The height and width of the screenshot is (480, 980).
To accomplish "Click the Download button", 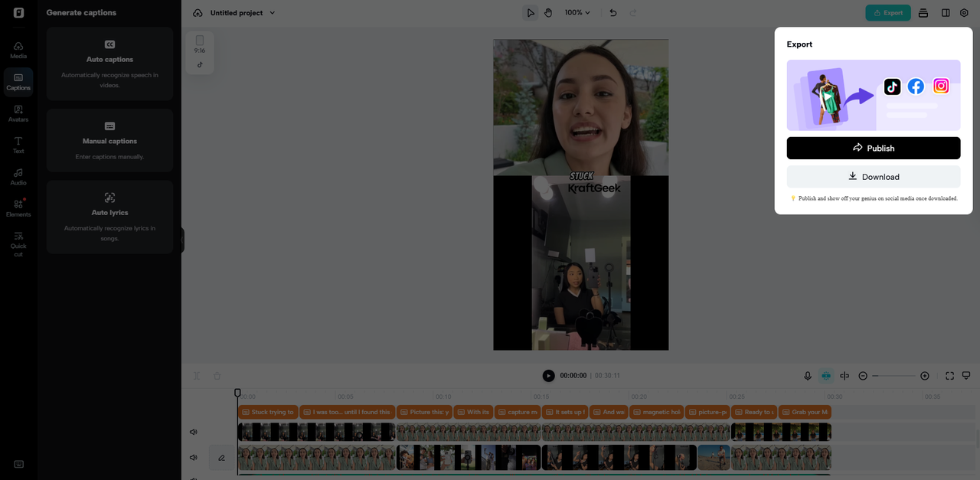I will [x=873, y=176].
